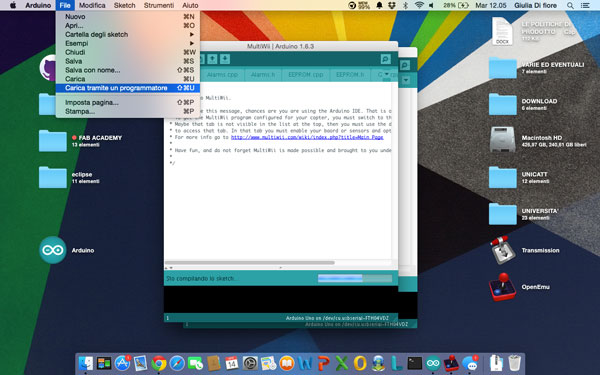Open the DOWNLOAD folder on the desktop
600x375 pixels.
502,104
